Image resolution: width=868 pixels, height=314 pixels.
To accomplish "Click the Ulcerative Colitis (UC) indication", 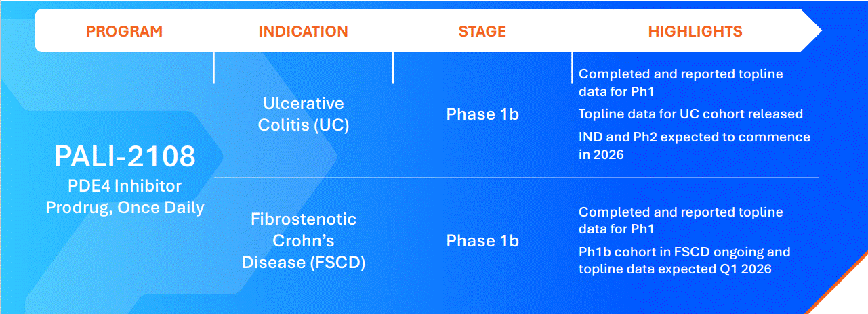I will coord(304,114).
